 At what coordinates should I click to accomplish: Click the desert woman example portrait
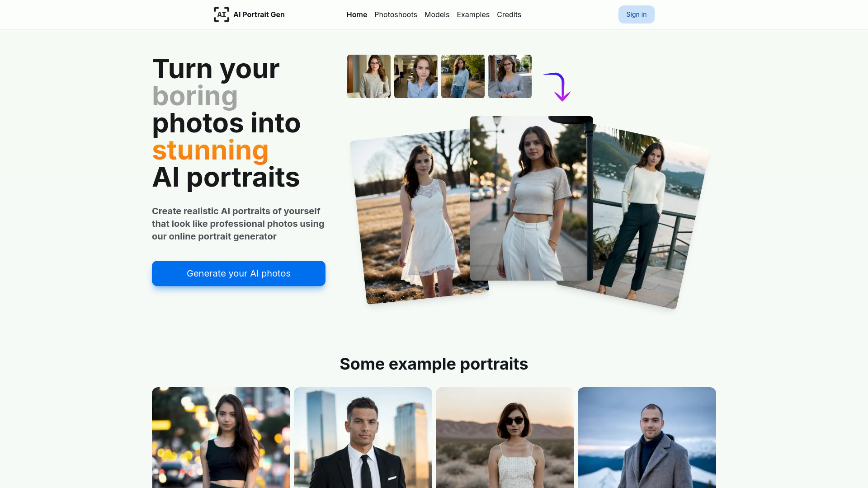click(505, 437)
